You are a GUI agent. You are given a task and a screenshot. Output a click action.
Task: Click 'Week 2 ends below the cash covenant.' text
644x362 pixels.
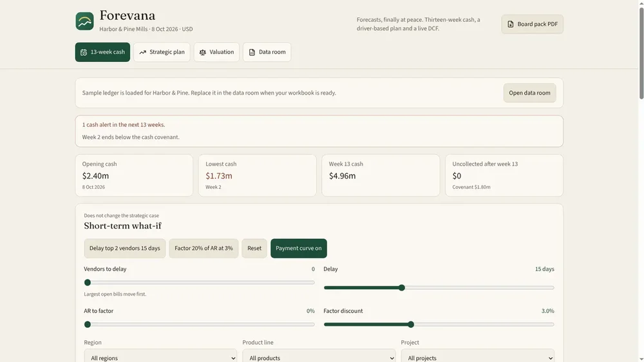pyautogui.click(x=131, y=137)
